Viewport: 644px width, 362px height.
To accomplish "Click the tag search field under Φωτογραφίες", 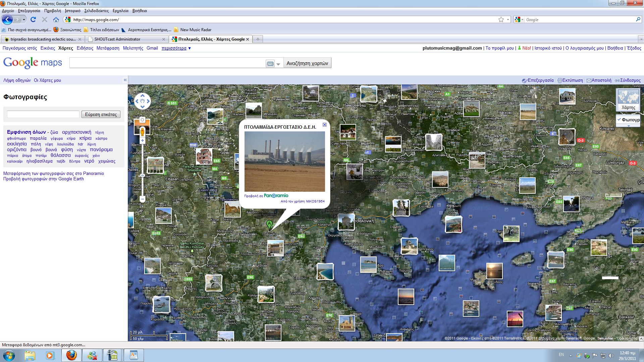I will pos(43,115).
